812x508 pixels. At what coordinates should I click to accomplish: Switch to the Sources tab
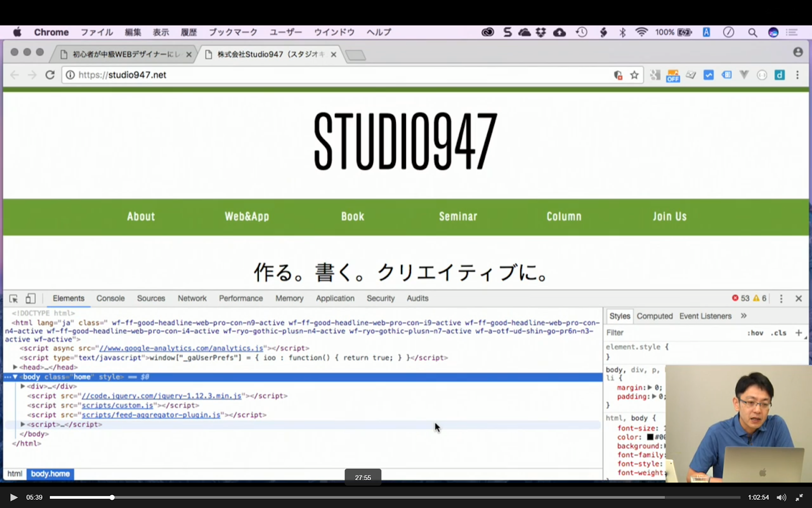(x=151, y=298)
